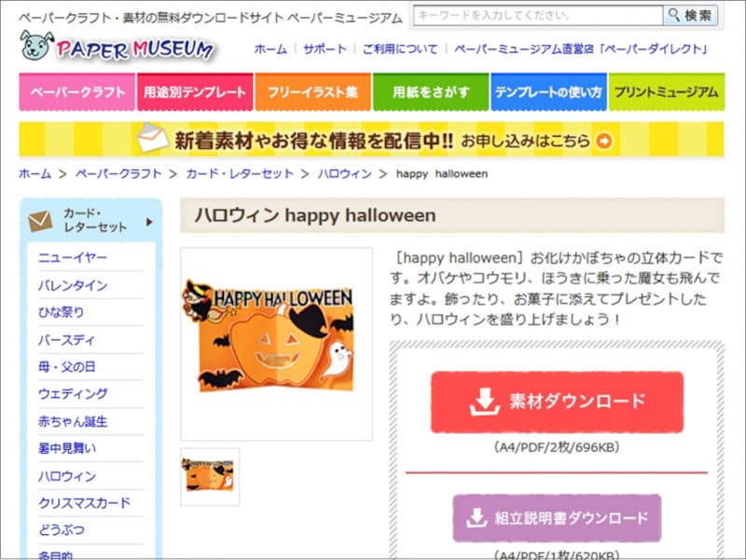
Task: Switch to the ペーパークラフト tab
Action: point(75,92)
